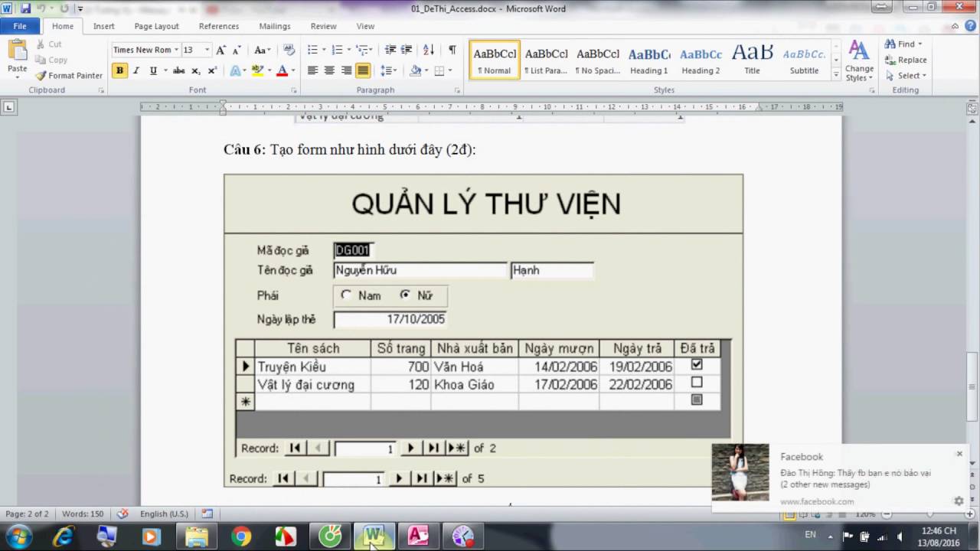Open the File tab
The width and height of the screenshot is (980, 551).
pos(20,26)
